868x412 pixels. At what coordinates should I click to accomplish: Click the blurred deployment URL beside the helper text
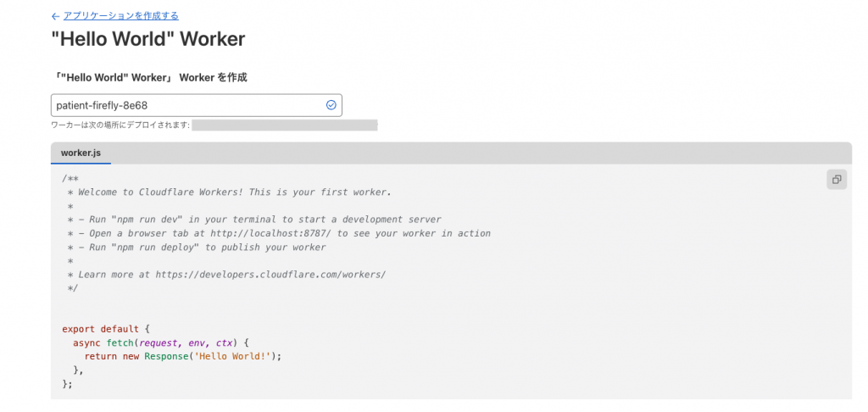(x=285, y=125)
